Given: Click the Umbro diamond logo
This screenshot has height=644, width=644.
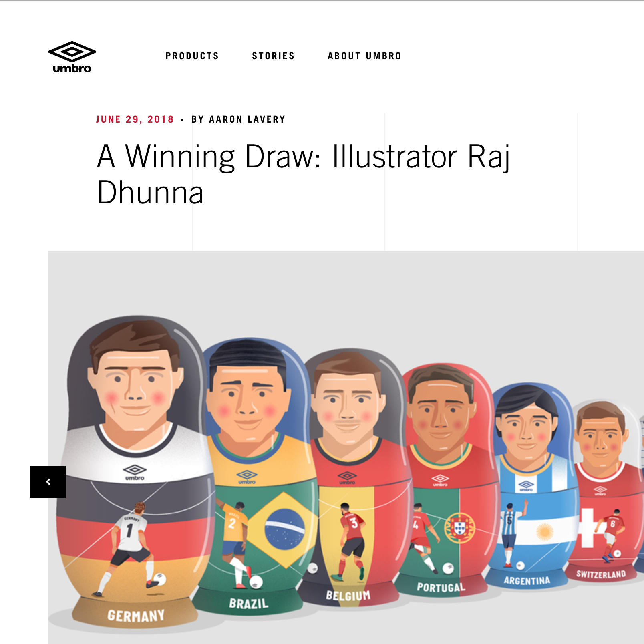Looking at the screenshot, I should pos(72,57).
